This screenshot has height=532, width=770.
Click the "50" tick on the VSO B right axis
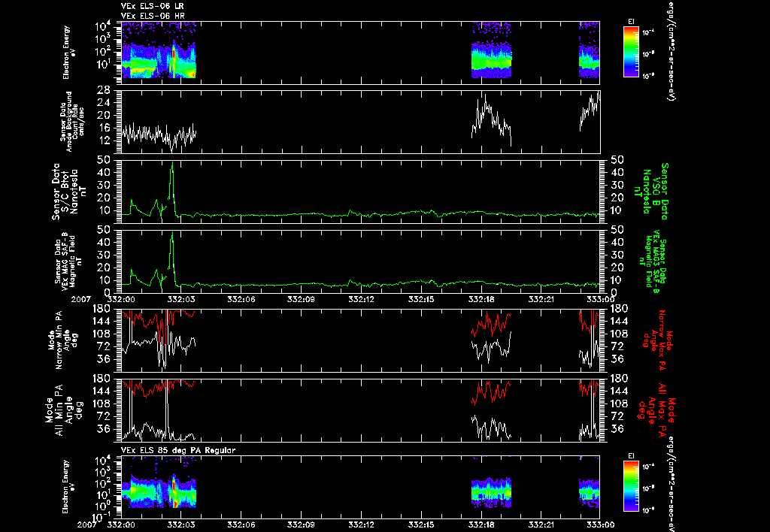coord(617,160)
